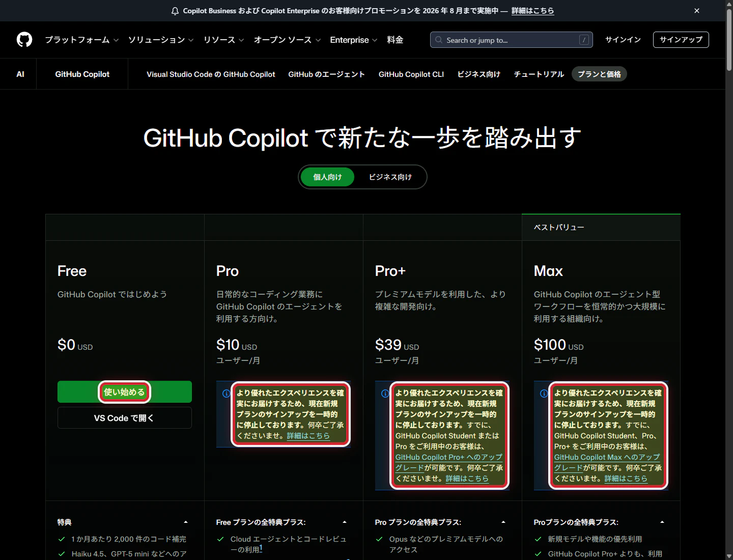Click the 使い始める button in the Free plan
733x560 pixels.
125,392
